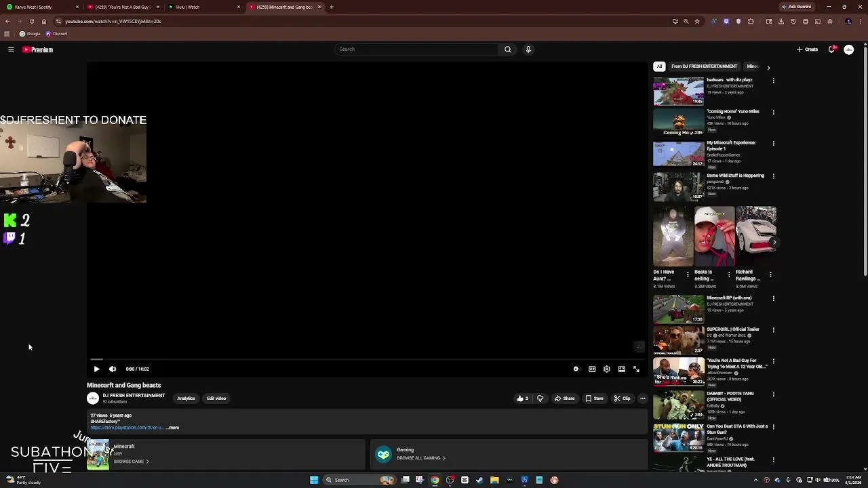Screen dimensions: 868x488
Task: Switch to theater mode
Action: (x=622, y=369)
